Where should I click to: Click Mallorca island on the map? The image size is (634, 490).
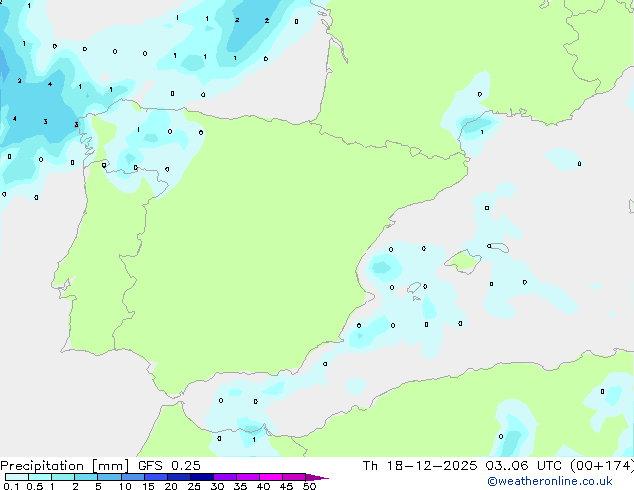coord(464,262)
